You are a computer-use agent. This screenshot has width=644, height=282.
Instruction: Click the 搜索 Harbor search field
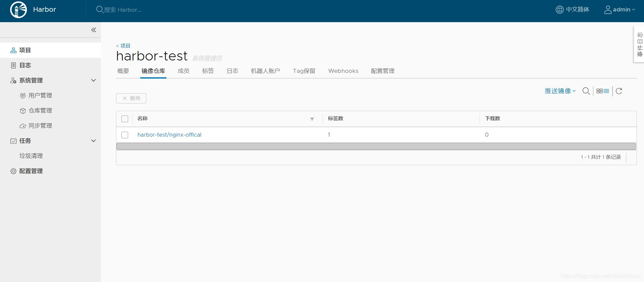pos(123,10)
